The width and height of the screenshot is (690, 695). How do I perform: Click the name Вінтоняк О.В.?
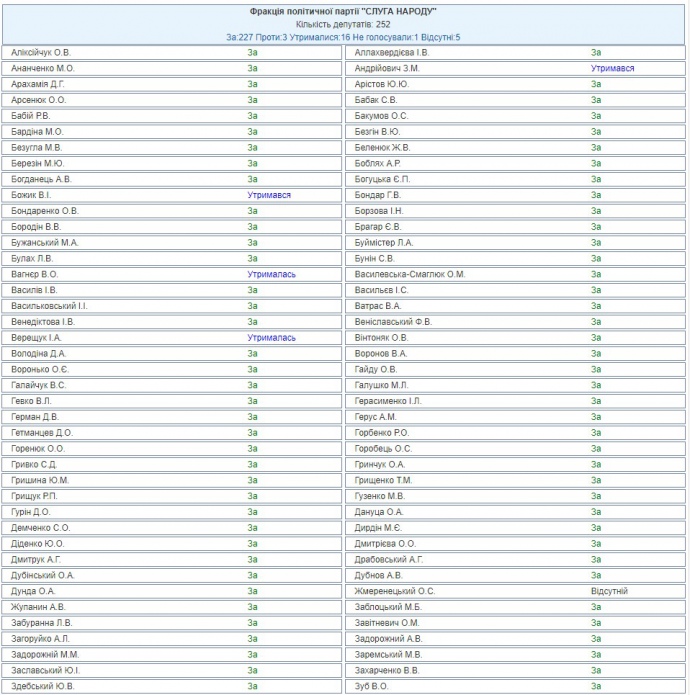(381, 338)
